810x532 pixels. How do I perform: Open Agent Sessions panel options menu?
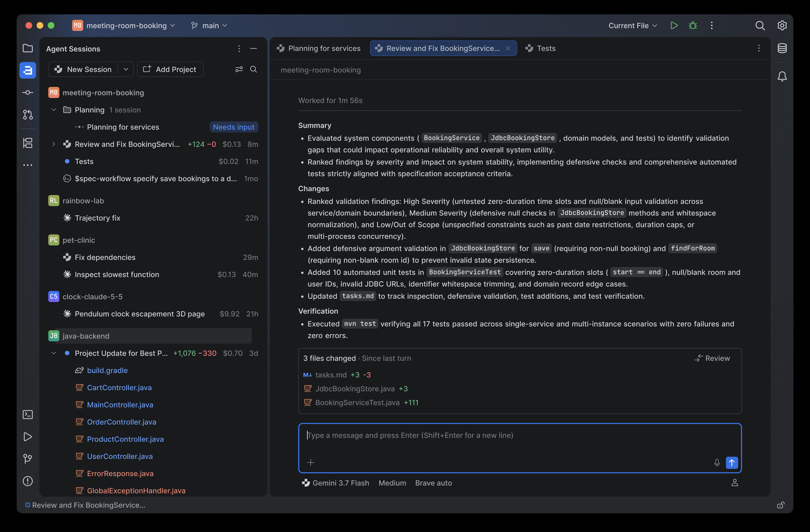[x=239, y=48]
